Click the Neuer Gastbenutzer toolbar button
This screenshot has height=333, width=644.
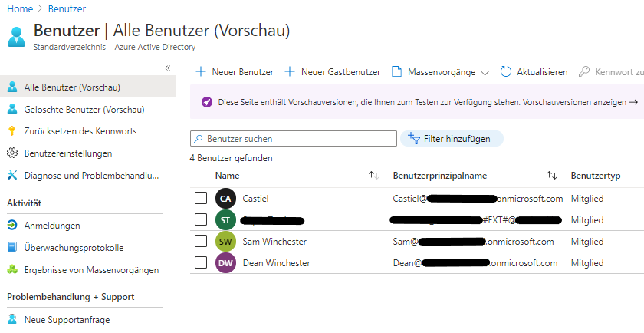click(x=333, y=72)
